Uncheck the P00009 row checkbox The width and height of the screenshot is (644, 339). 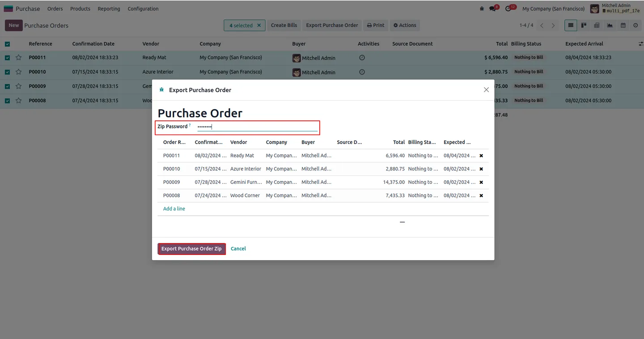click(x=7, y=86)
